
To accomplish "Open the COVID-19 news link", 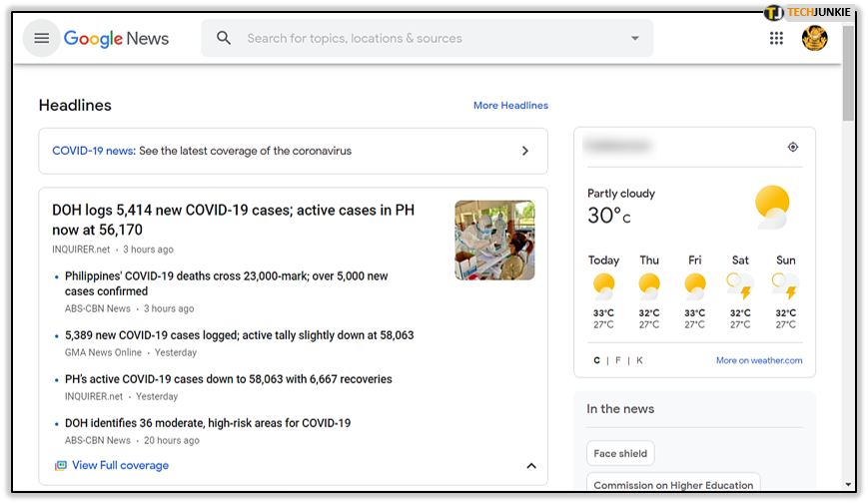I will [x=94, y=151].
